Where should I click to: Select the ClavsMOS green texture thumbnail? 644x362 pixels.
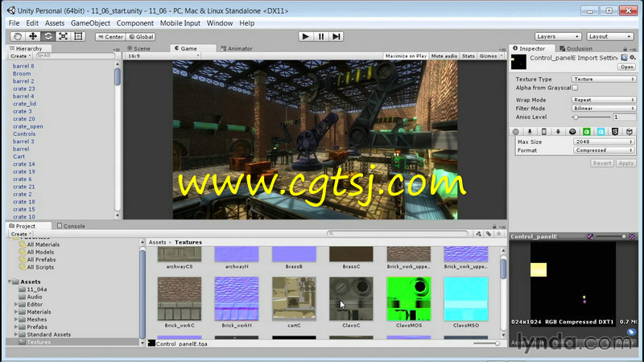[409, 298]
